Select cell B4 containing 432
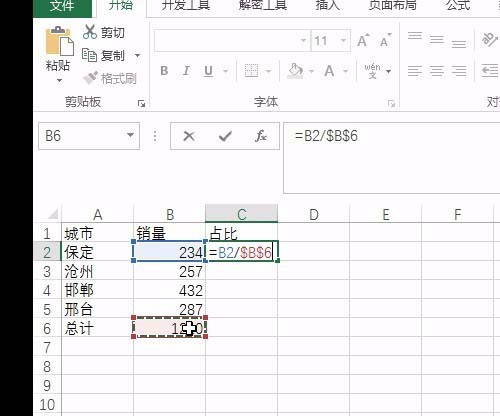The height and width of the screenshot is (416, 500). pyautogui.click(x=169, y=291)
